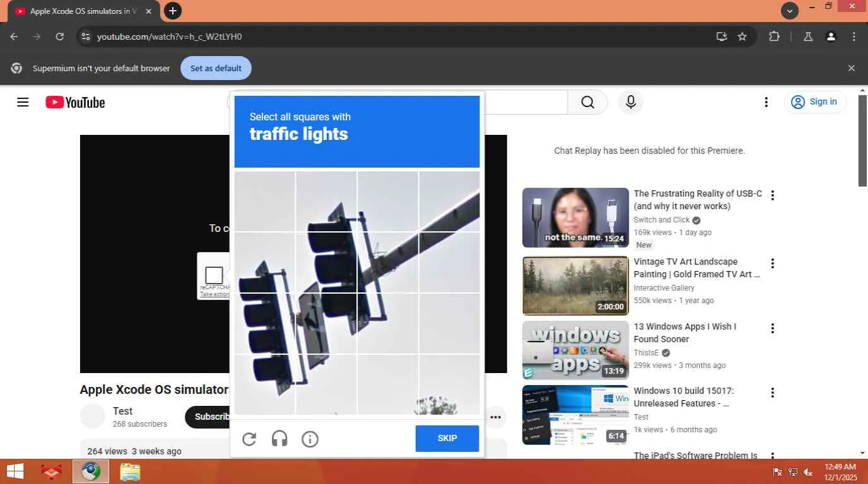This screenshot has height=484, width=868.
Task: Open more options for 13 Windows Apps video
Action: pyautogui.click(x=772, y=328)
